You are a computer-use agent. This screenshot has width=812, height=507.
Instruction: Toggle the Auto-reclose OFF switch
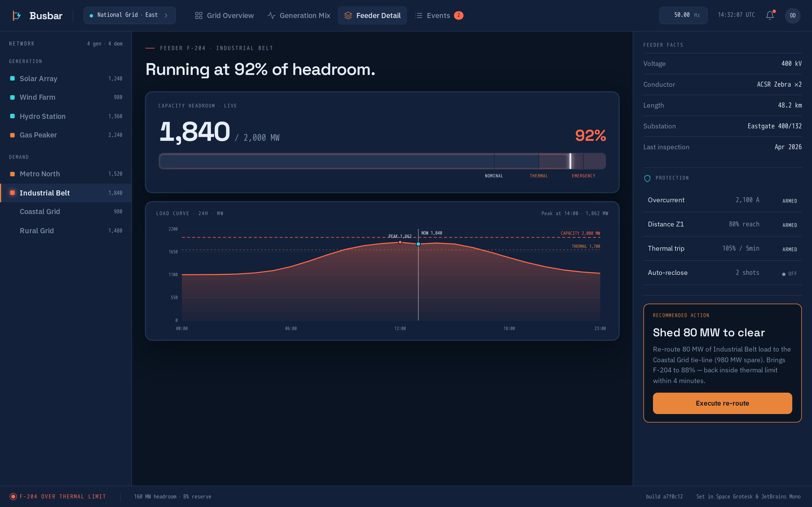[x=789, y=273]
